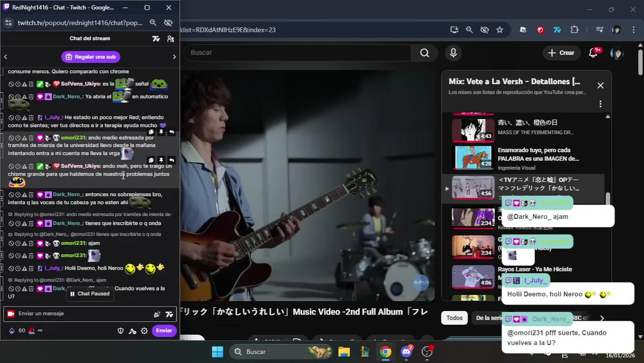Image resolution: width=644 pixels, height=363 pixels.
Task: Open File Explorer from the taskbar
Action: (x=344, y=351)
